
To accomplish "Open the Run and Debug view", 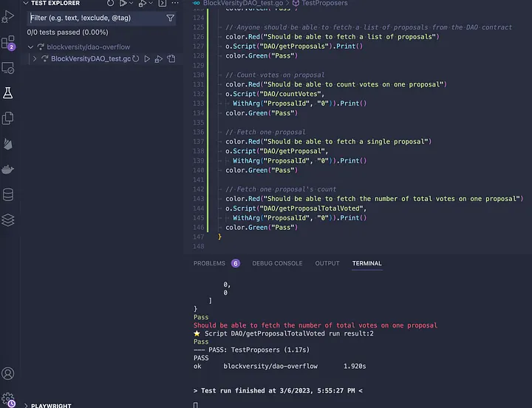I will (x=8, y=16).
